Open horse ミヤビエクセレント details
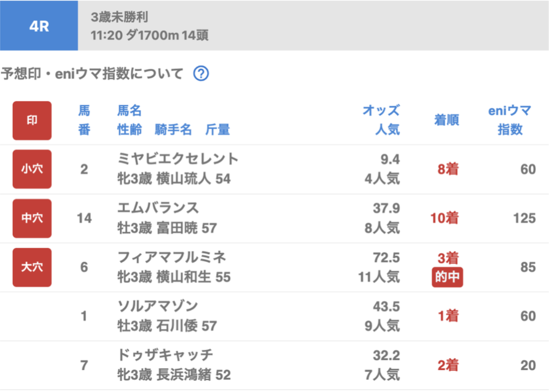This screenshot has height=392, width=549. tap(178, 159)
